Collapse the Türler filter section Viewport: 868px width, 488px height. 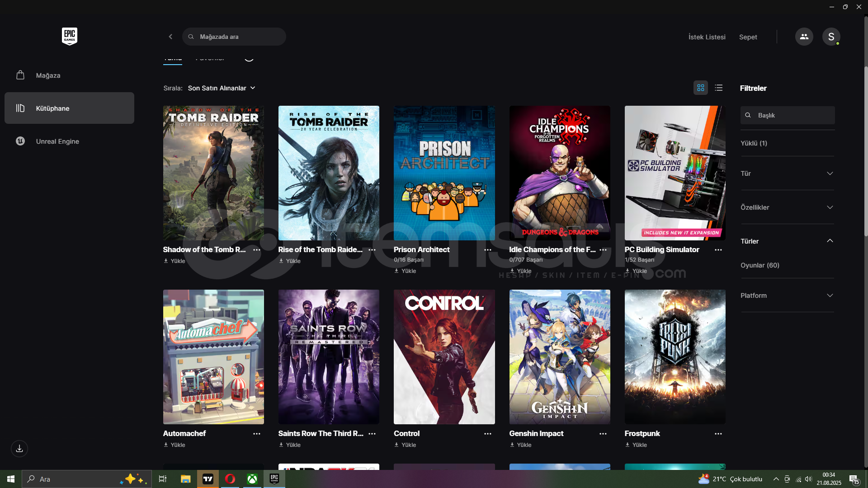(x=788, y=241)
